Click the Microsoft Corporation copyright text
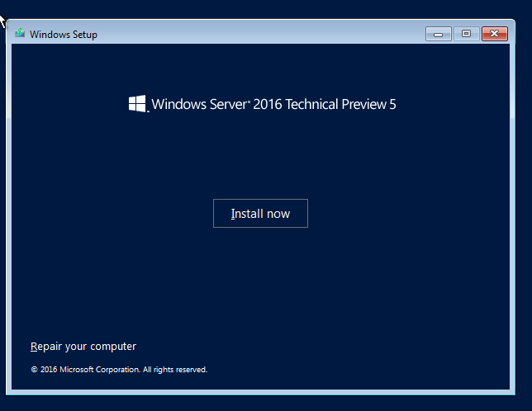Viewport: 532px width, 411px height. tap(119, 370)
